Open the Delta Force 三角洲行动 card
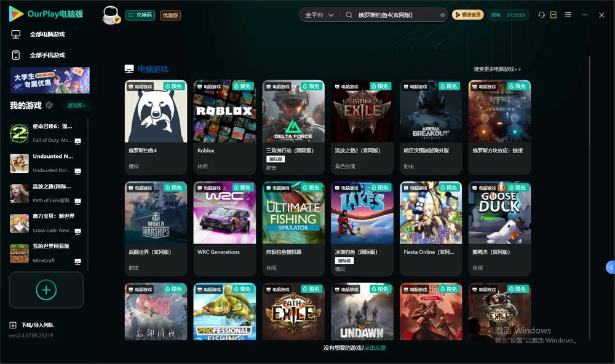The height and width of the screenshot is (364, 615). coord(293,127)
